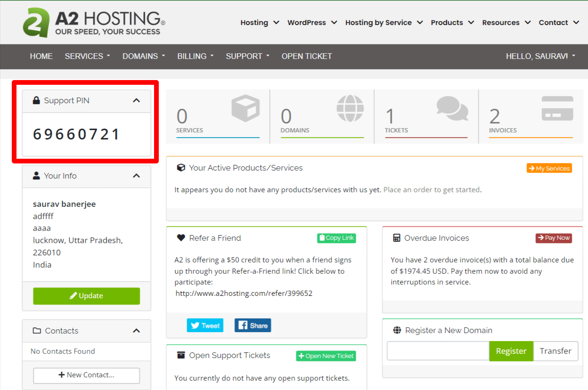The height and width of the screenshot is (390, 588).
Task: Click the Update button under your info
Action: (x=86, y=296)
